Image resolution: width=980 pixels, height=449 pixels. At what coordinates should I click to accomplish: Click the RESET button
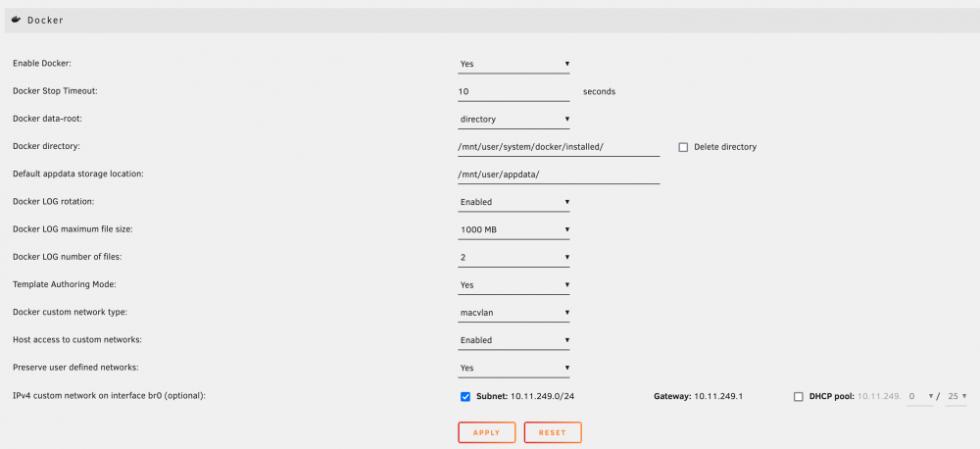[x=553, y=432]
